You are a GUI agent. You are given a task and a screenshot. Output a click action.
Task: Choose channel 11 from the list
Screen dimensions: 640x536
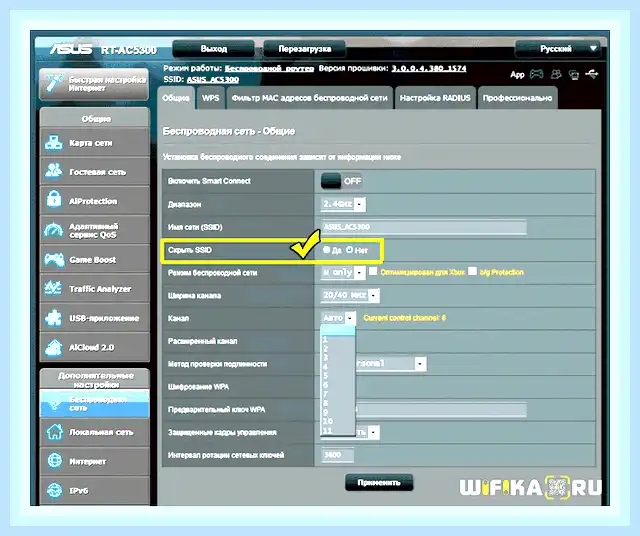[338, 430]
